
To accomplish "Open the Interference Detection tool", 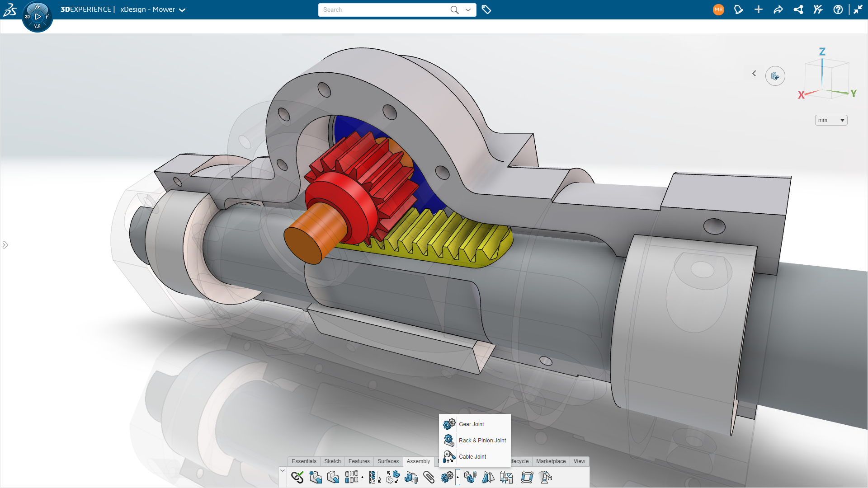I will click(506, 477).
